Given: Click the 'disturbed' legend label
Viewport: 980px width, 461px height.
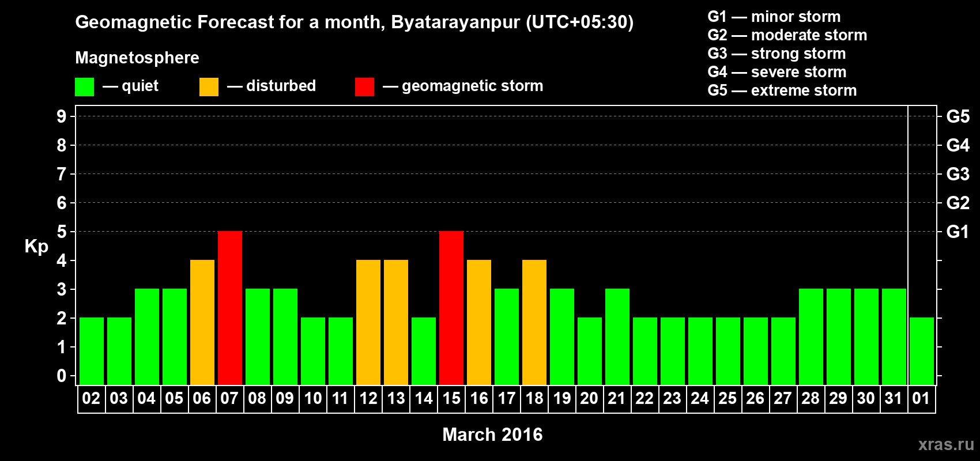Looking at the screenshot, I should 281,86.
